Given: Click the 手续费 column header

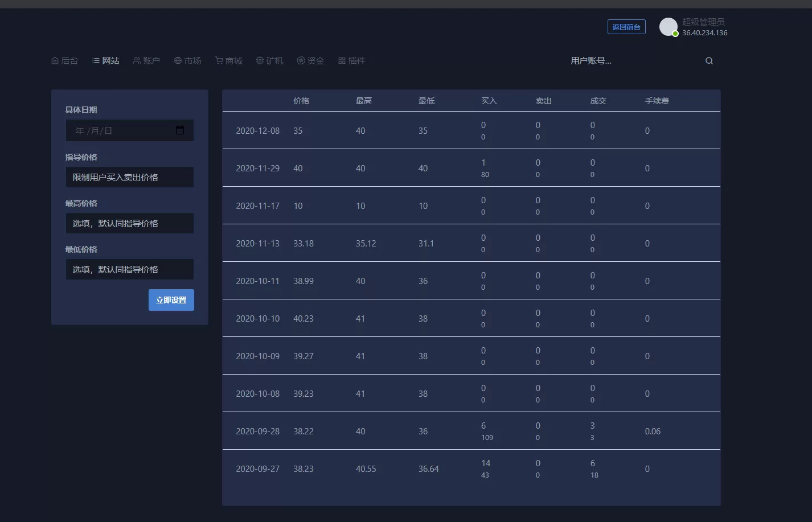Looking at the screenshot, I should pyautogui.click(x=657, y=101).
